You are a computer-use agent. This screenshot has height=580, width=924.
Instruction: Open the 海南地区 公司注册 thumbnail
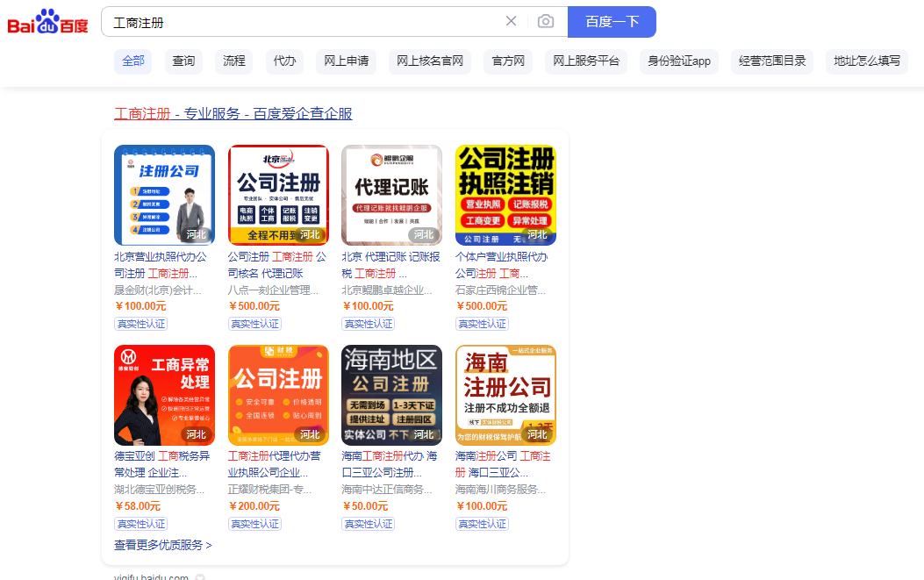pos(392,395)
